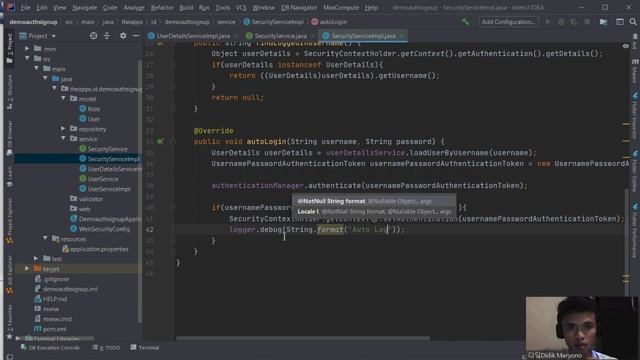640x360 pixels.
Task: Click the Role class icon in tree
Action: [x=83, y=109]
